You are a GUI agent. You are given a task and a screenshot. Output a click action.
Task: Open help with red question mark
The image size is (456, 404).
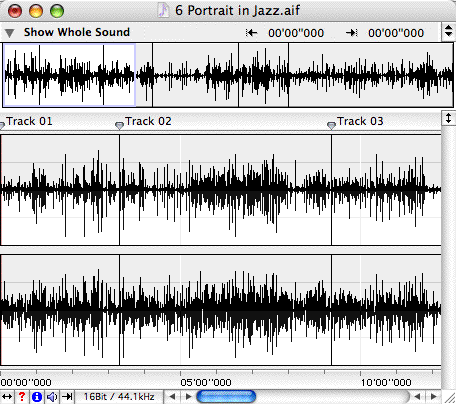pos(22,397)
